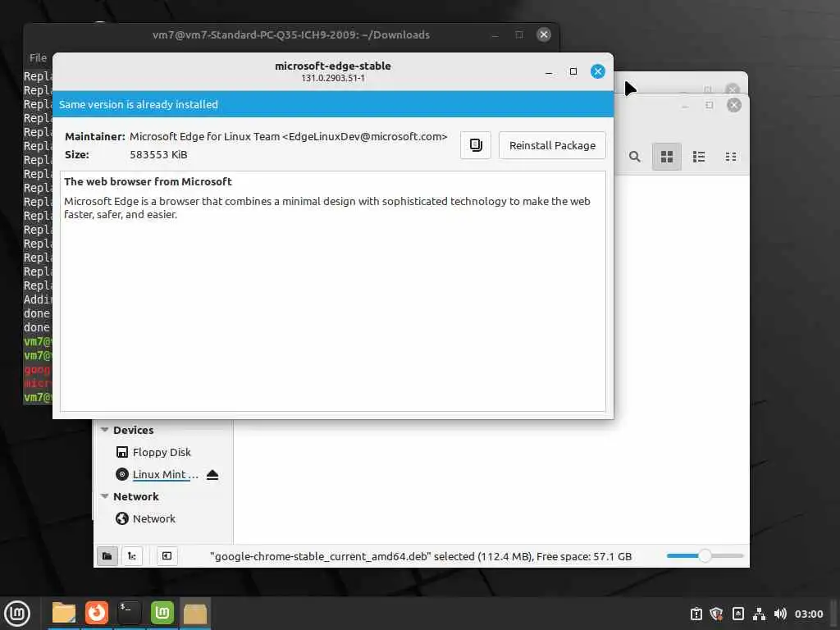Open the notes tray icon

737,614
